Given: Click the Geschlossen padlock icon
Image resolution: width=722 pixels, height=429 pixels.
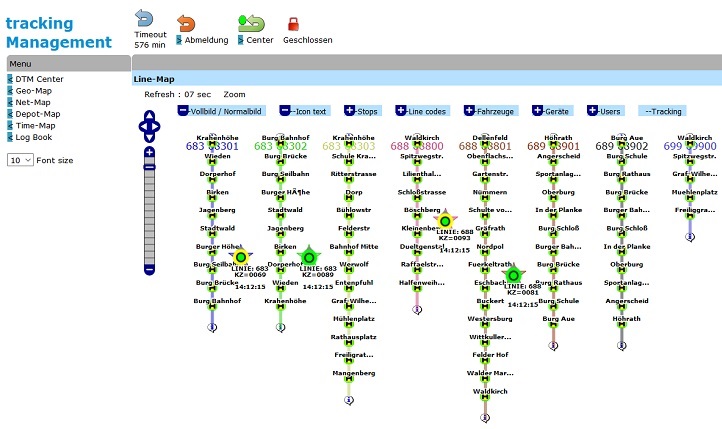Looking at the screenshot, I should pyautogui.click(x=293, y=23).
